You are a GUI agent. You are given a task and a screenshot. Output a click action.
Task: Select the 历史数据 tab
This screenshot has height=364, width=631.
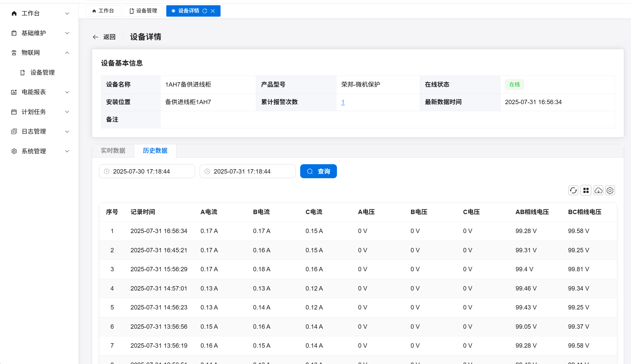155,151
